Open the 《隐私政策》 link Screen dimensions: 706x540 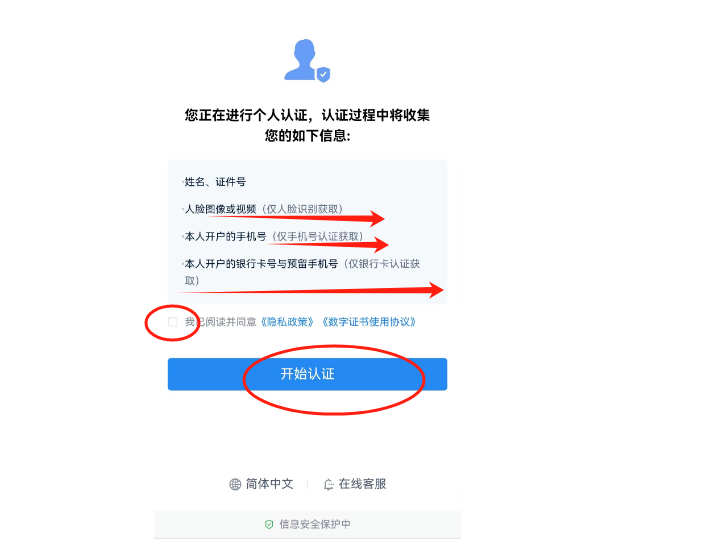(x=287, y=322)
